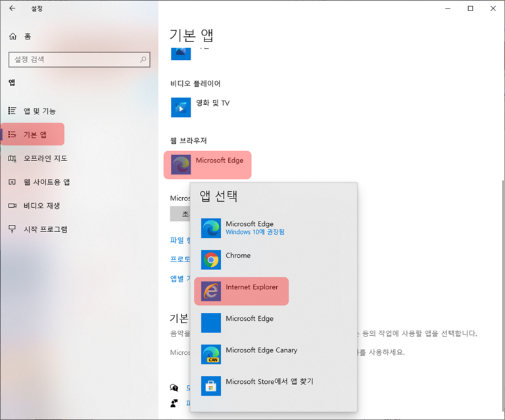The width and height of the screenshot is (505, 420).
Task: Click the 웹 사이트용 앱 icon
Action: 12,182
